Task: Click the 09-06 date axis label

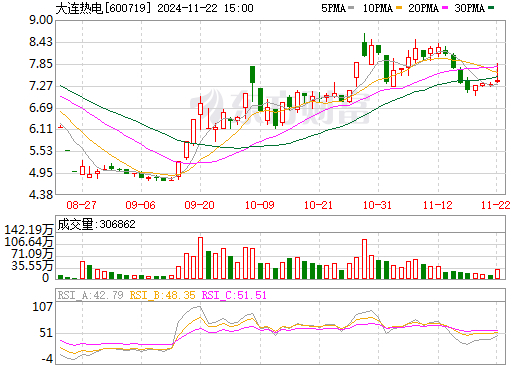Action: (x=141, y=205)
